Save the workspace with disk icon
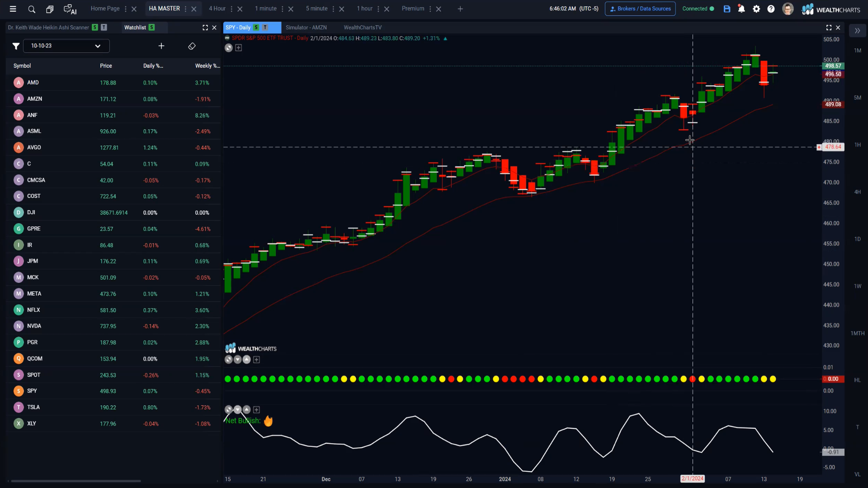868x488 pixels. coord(727,9)
